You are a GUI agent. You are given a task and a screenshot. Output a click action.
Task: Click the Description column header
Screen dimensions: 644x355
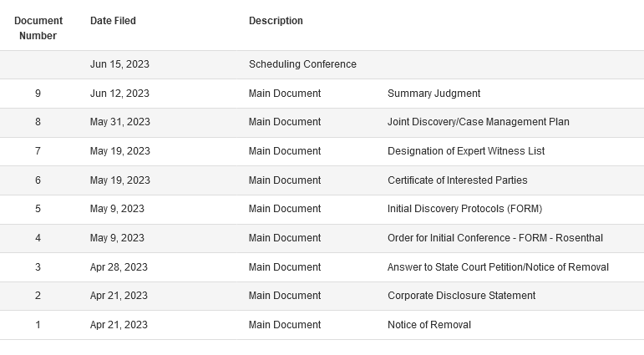click(276, 21)
